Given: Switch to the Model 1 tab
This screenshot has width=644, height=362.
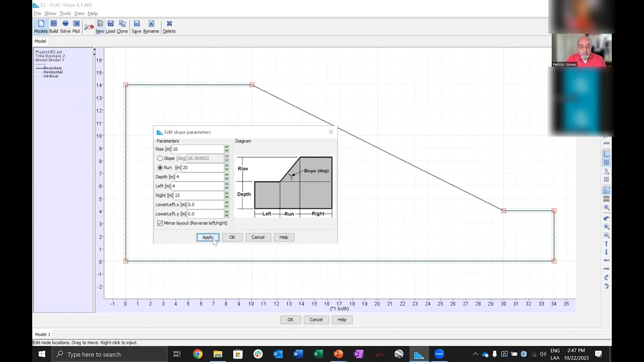Looking at the screenshot, I should click(42, 334).
